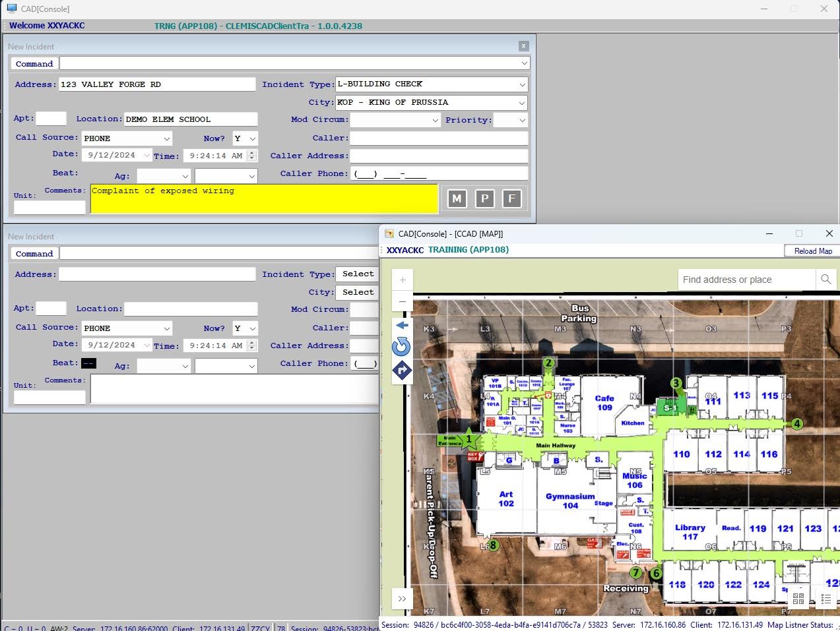The height and width of the screenshot is (631, 840).
Task: Zoom out on the map
Action: pyautogui.click(x=403, y=302)
